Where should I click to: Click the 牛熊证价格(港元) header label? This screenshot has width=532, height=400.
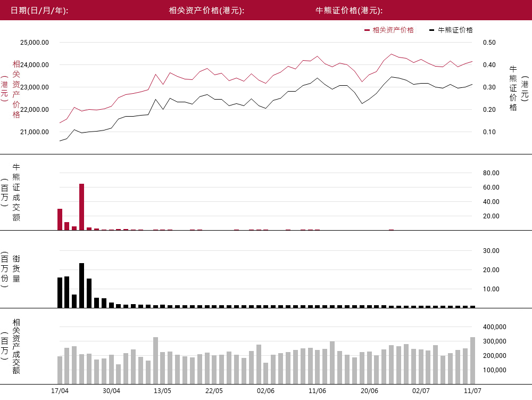point(349,11)
